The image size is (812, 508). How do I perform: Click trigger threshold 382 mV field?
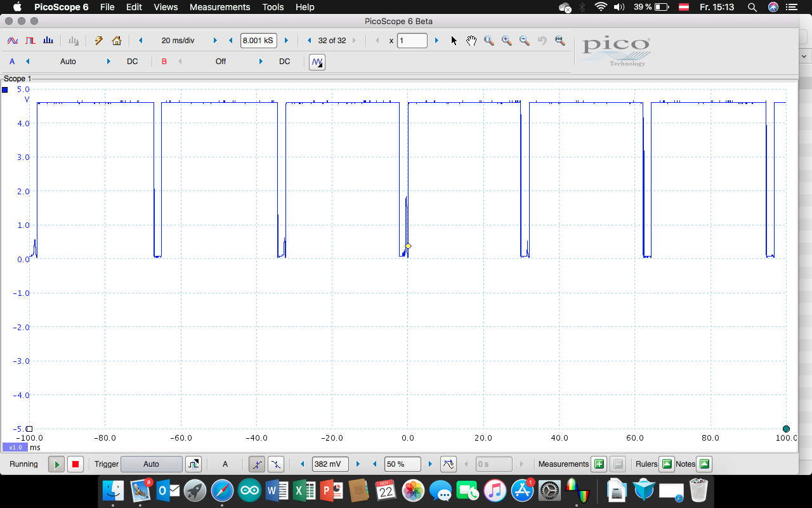pos(330,464)
